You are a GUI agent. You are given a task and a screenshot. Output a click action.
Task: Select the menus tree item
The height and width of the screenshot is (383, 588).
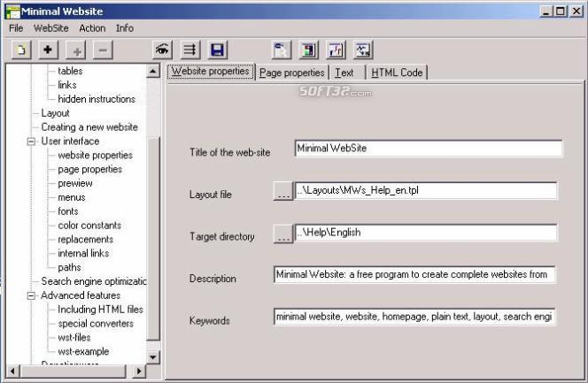[x=72, y=197]
